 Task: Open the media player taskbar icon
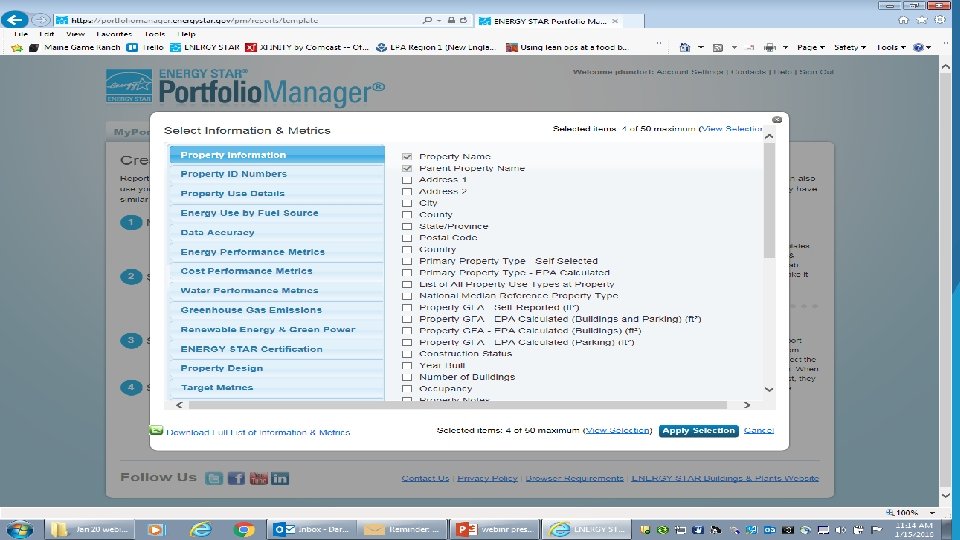pyautogui.click(x=156, y=529)
